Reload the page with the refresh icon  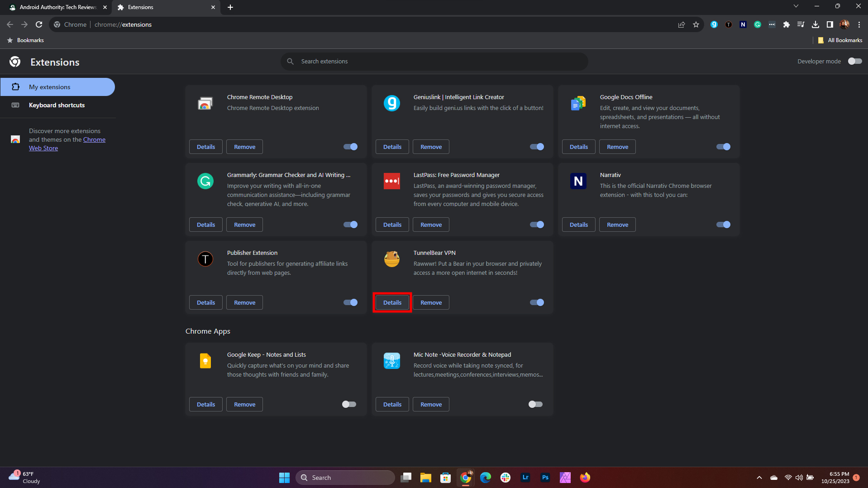39,24
